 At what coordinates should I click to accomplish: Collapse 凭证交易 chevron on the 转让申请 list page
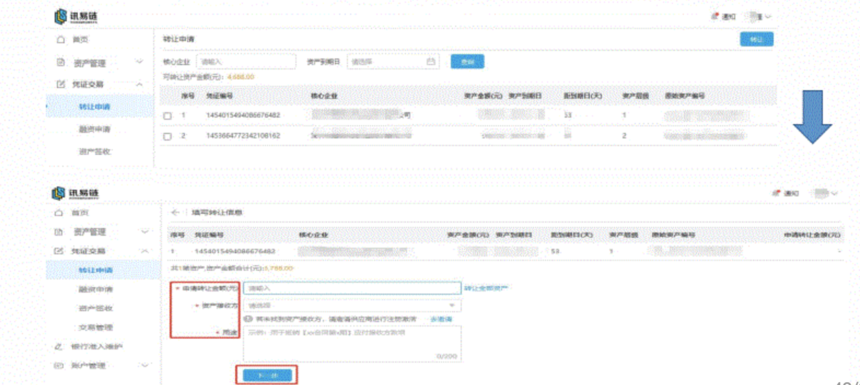coord(139,84)
